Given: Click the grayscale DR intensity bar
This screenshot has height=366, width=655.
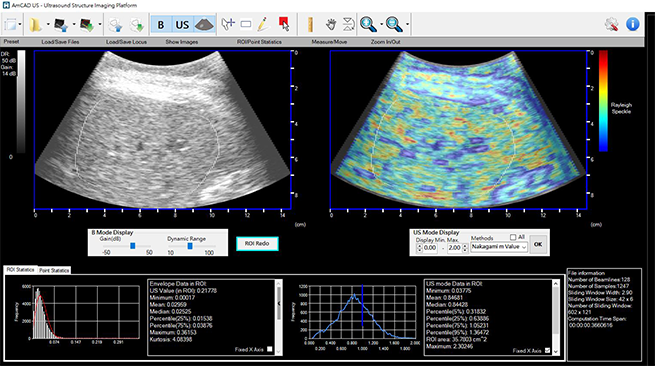Looking at the screenshot, I should click(21, 102).
